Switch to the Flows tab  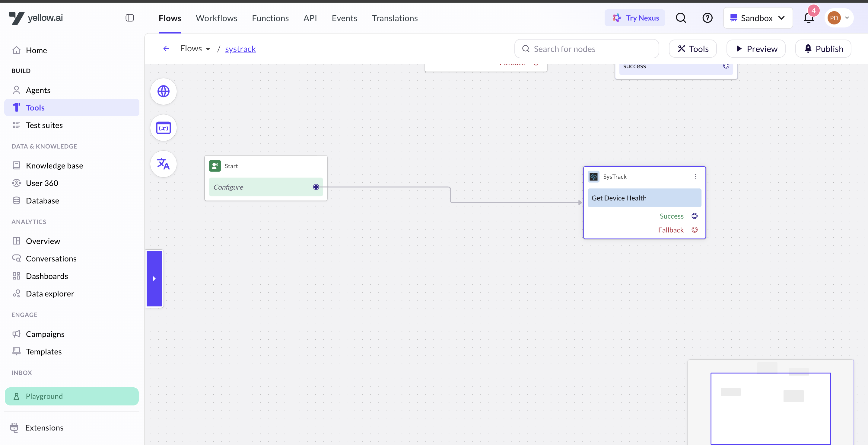170,18
